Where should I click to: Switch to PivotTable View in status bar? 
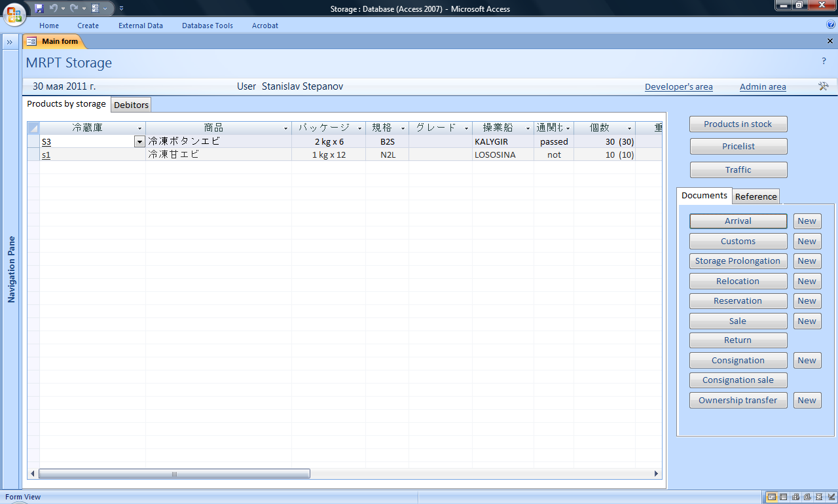[x=795, y=497]
